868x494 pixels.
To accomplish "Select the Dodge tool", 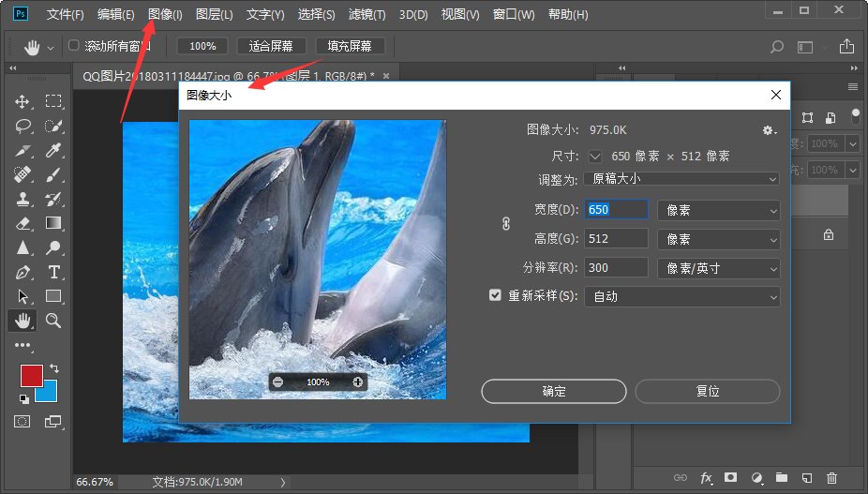I will (53, 247).
